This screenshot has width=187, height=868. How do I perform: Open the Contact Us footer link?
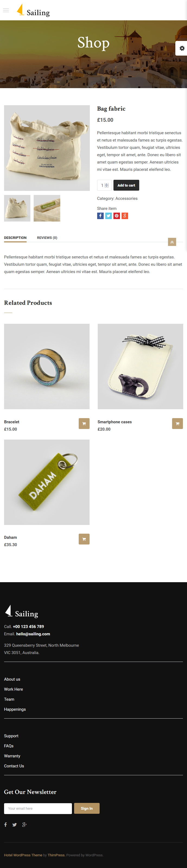(14, 766)
